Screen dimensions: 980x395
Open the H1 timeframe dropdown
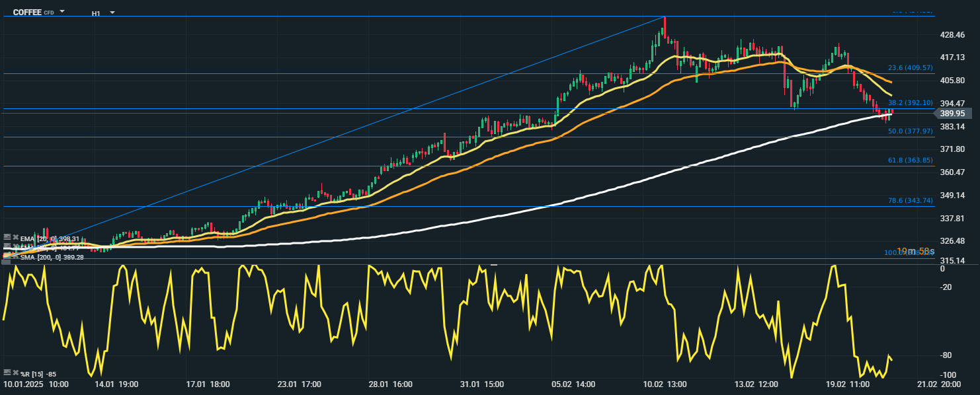(112, 13)
